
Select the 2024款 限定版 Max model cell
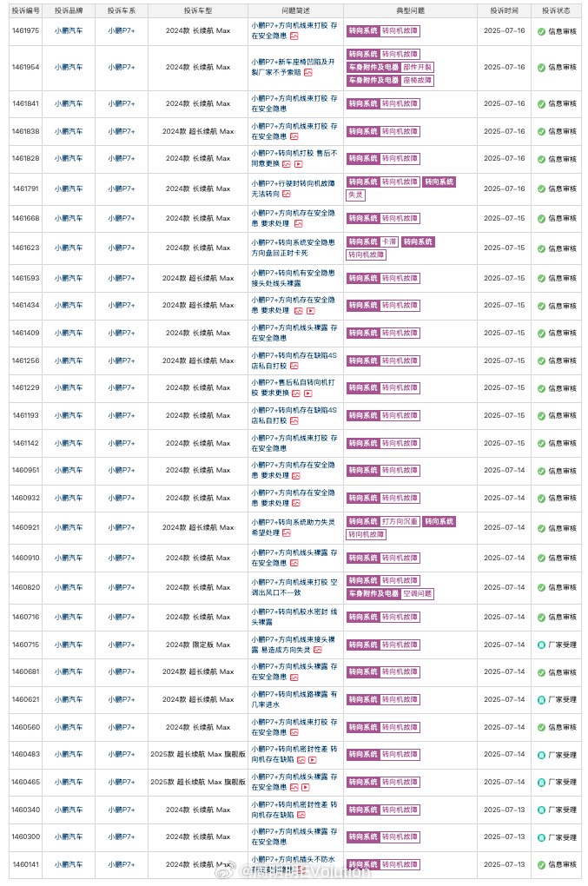(198, 645)
